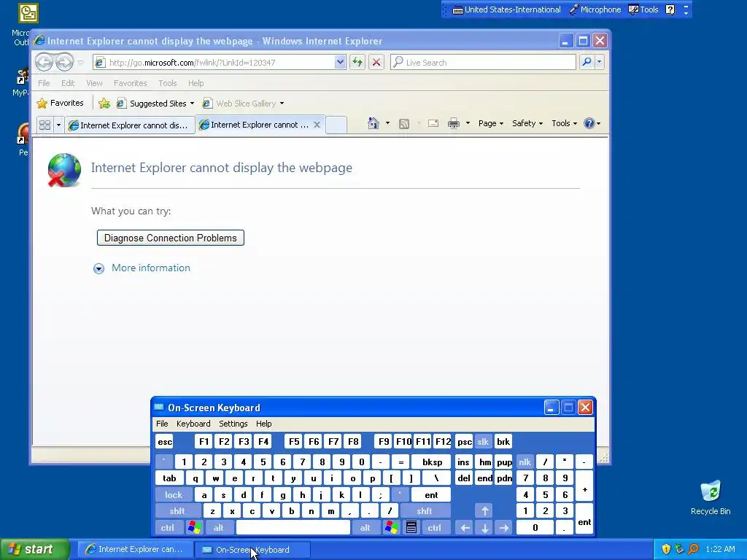
Task: Click the IE Help question mark icon
Action: click(589, 123)
